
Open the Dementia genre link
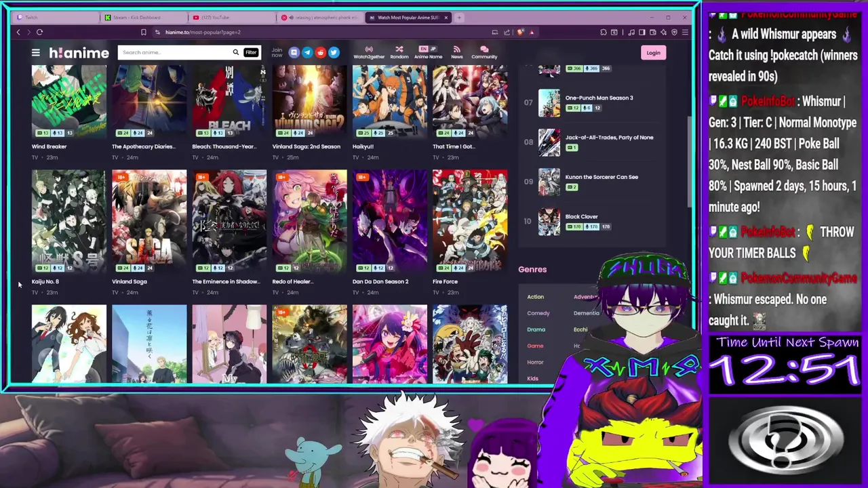pyautogui.click(x=587, y=313)
